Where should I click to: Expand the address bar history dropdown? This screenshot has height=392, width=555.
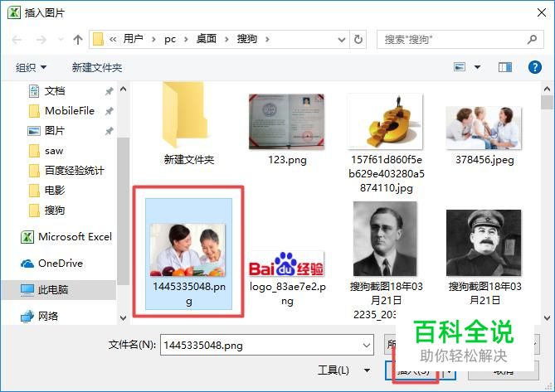(x=342, y=40)
